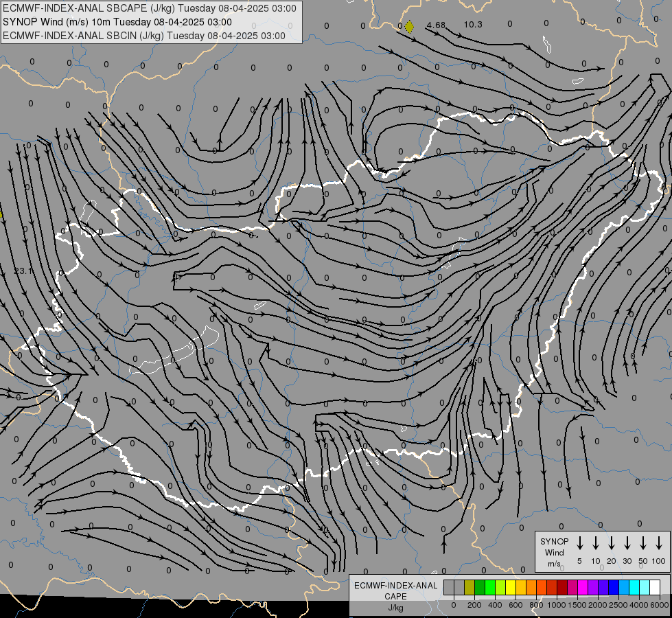Click the 23.1 value at left edge

(x=23, y=271)
